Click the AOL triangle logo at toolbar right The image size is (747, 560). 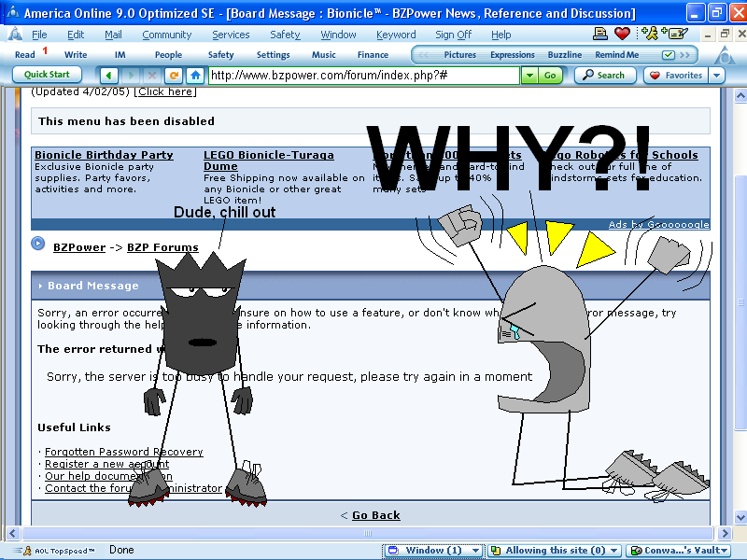pos(725,56)
